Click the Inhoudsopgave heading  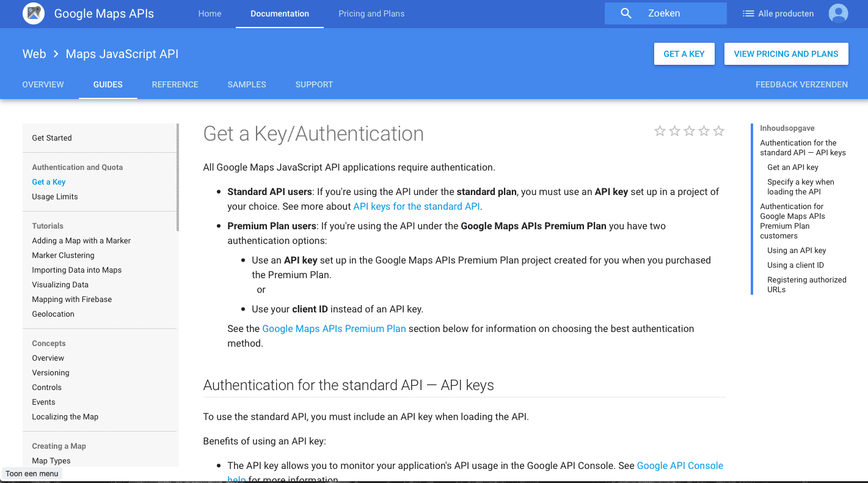point(787,128)
